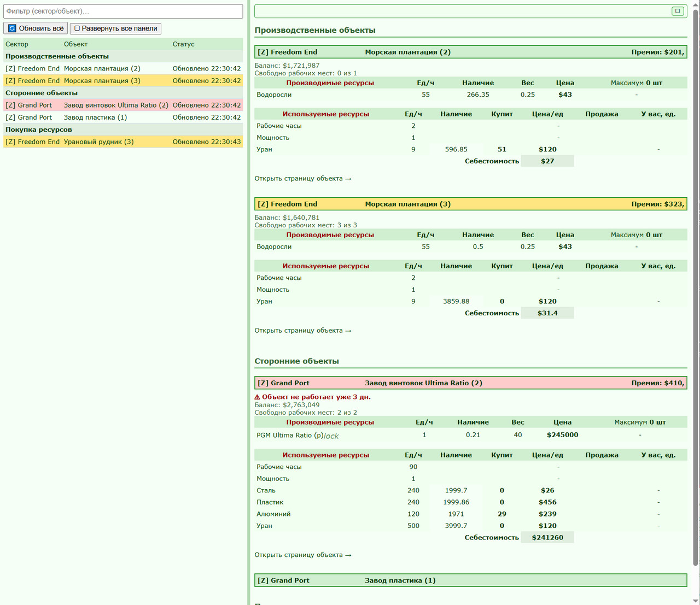
Task: Open object page link under Морская плантация (3)
Action: (x=303, y=331)
